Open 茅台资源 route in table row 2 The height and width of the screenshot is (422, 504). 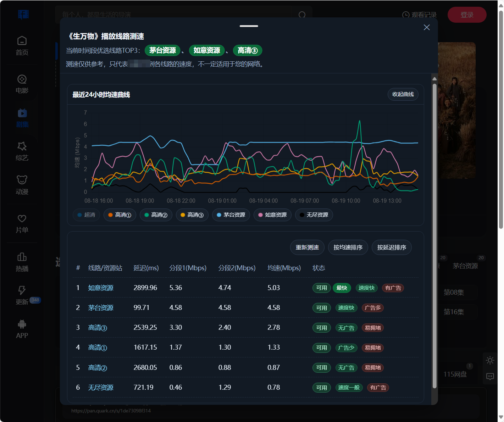coord(101,308)
